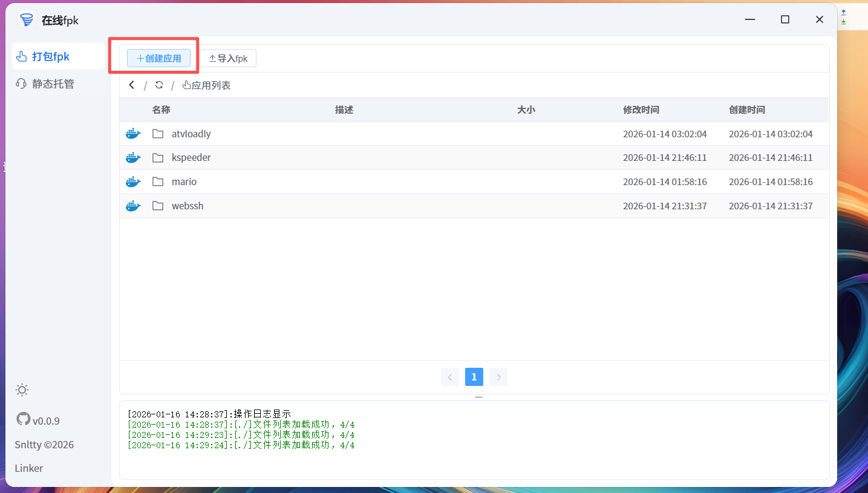Screen dimensions: 868x493
Task: Click the 创建应用 create app button
Action: pos(158,59)
